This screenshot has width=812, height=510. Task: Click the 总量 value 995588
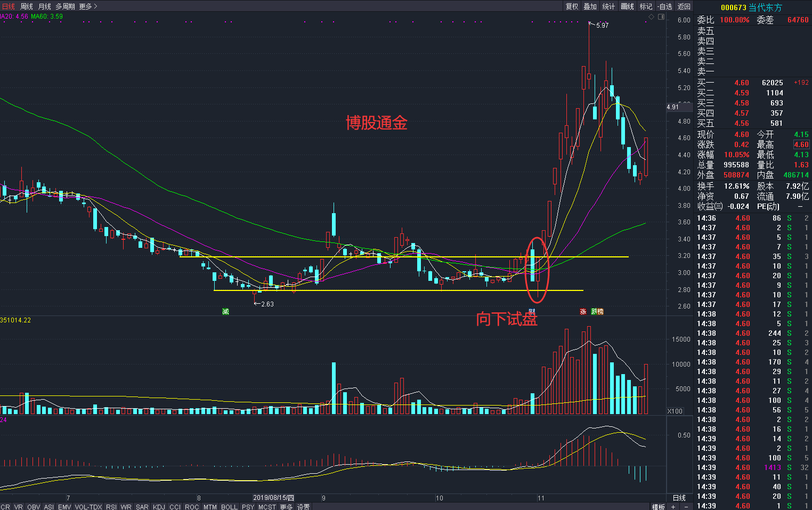736,165
